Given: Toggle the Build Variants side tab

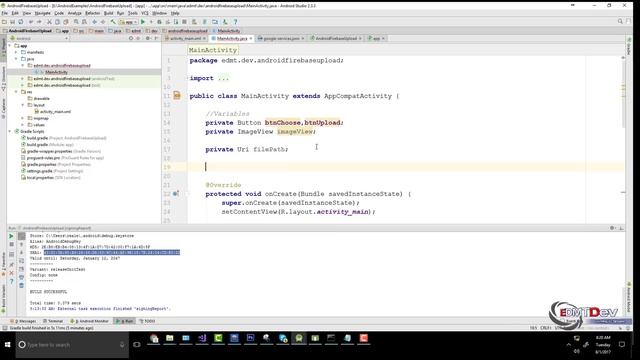Looking at the screenshot, I should [3, 299].
